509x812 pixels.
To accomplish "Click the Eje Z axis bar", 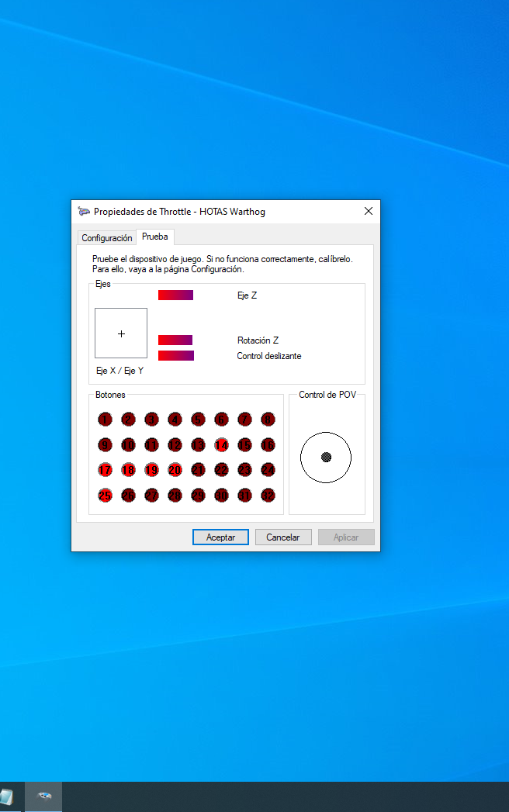I will (x=175, y=295).
